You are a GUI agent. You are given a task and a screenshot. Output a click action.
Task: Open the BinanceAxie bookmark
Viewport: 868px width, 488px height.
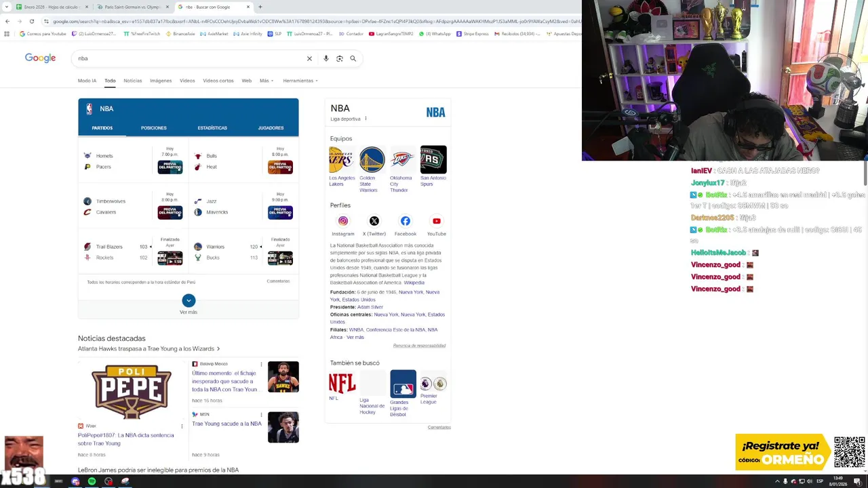[x=180, y=33]
